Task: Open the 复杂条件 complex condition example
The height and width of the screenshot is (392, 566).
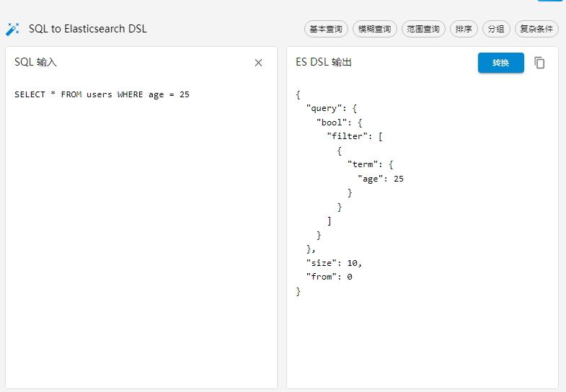Action: (x=537, y=29)
